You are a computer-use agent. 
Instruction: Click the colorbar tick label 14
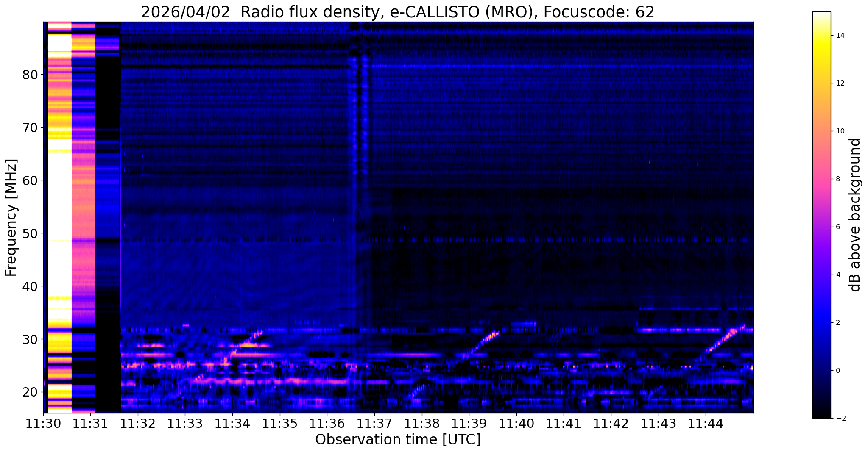tap(839, 36)
